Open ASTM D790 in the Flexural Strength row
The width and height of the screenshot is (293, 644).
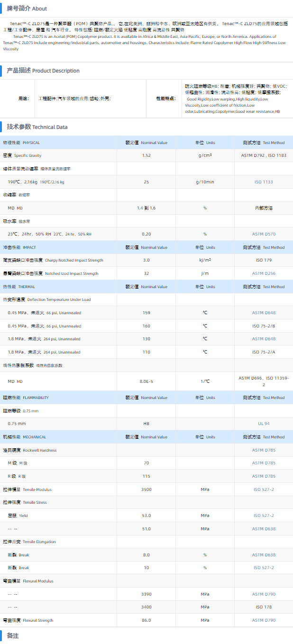click(264, 620)
